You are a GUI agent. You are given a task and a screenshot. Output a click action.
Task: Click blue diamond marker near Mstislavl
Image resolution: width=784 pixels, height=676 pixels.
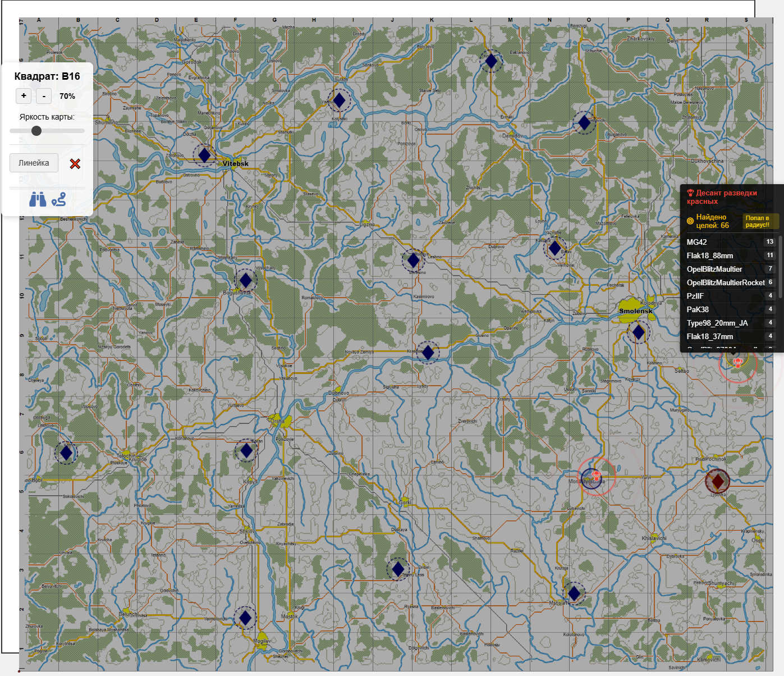coord(574,593)
